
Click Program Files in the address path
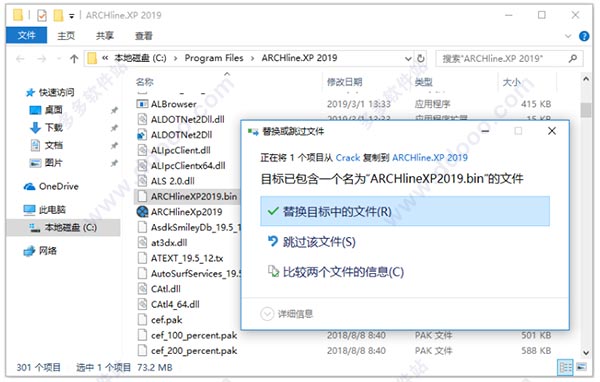(214, 58)
